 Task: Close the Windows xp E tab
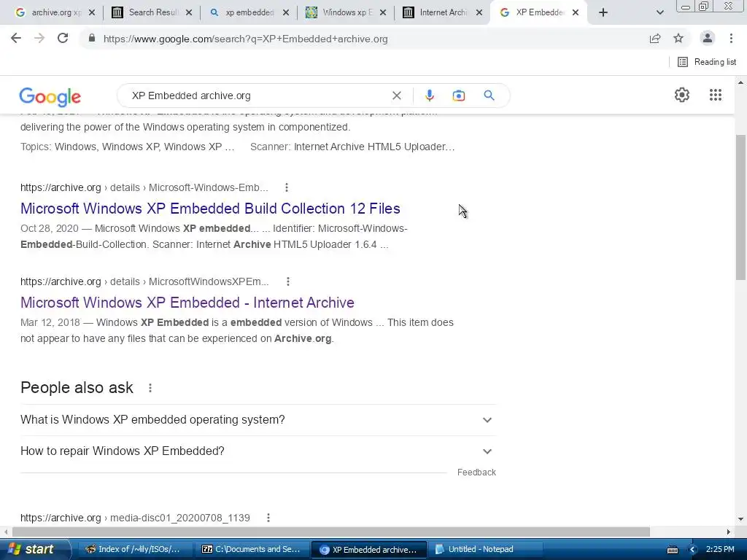point(383,13)
